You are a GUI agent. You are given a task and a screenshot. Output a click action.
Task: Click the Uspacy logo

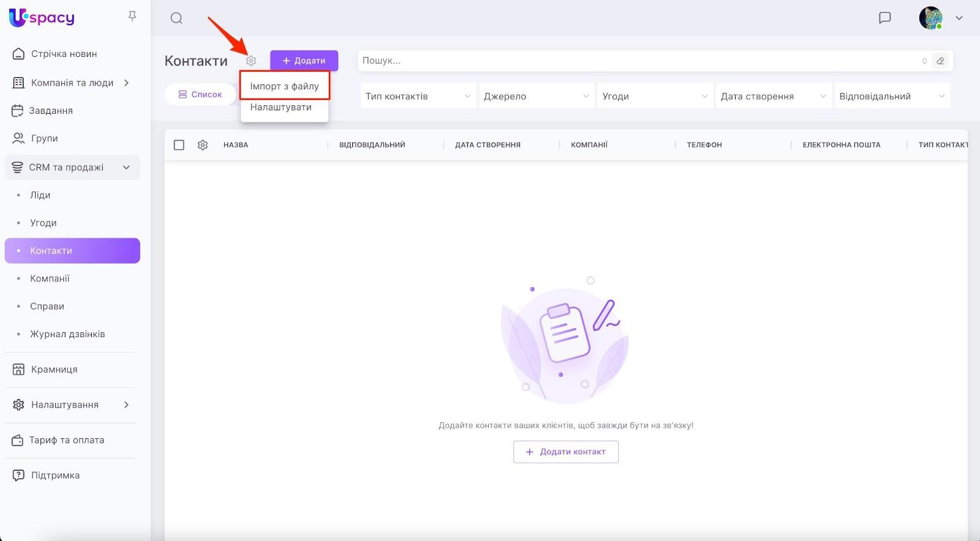(42, 18)
